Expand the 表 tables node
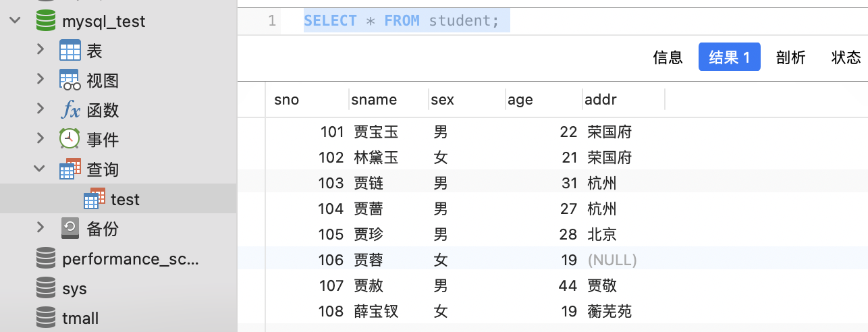868x332 pixels. tap(40, 51)
